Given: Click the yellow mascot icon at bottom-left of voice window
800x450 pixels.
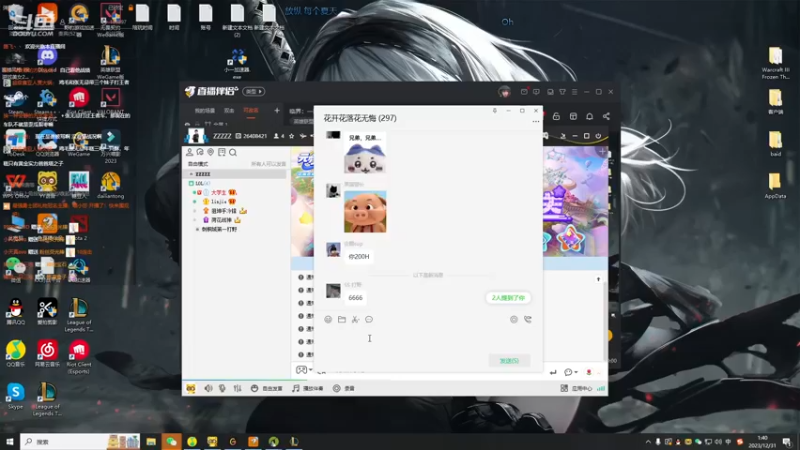Looking at the screenshot, I should 191,388.
